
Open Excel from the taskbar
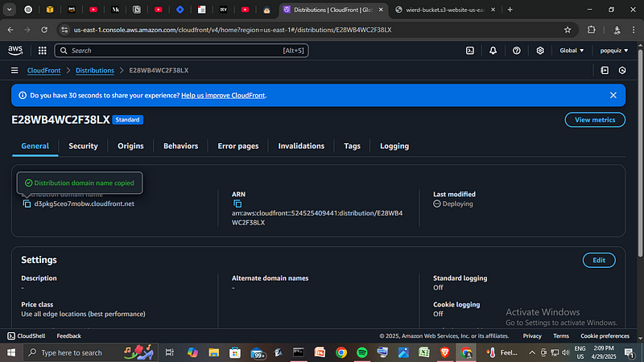tap(424, 352)
